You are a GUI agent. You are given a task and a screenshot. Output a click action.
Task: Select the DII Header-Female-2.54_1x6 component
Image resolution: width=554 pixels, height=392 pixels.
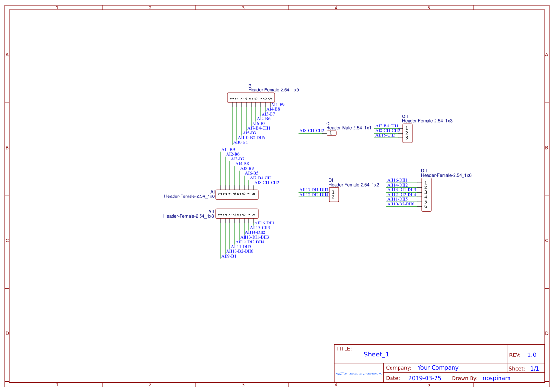tap(426, 194)
